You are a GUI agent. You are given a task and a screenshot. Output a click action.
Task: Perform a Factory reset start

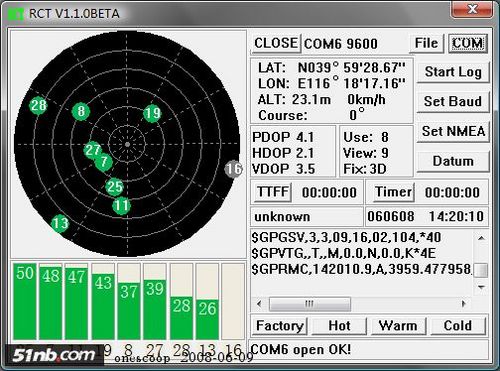[x=280, y=326]
